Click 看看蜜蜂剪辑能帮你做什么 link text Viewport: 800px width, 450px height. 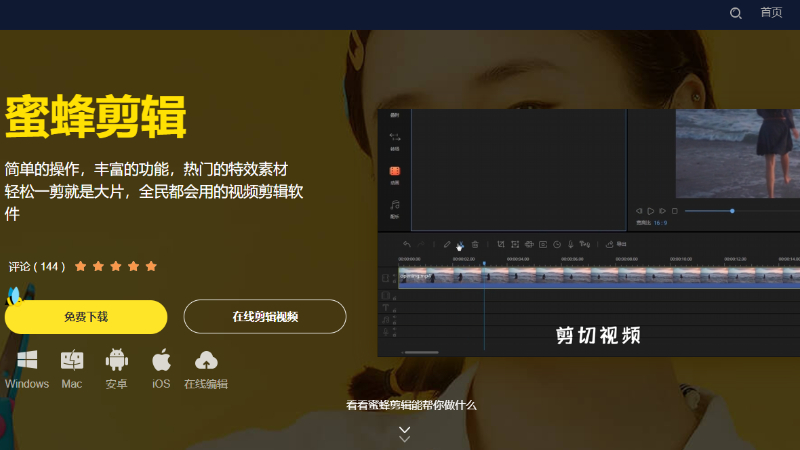(411, 405)
